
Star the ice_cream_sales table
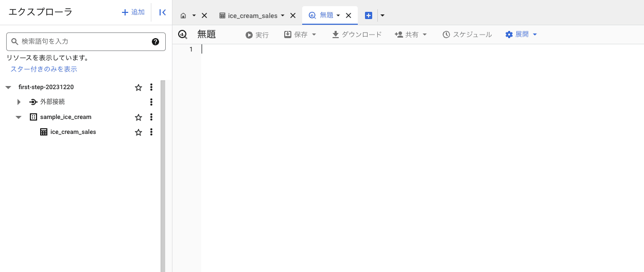(x=138, y=132)
